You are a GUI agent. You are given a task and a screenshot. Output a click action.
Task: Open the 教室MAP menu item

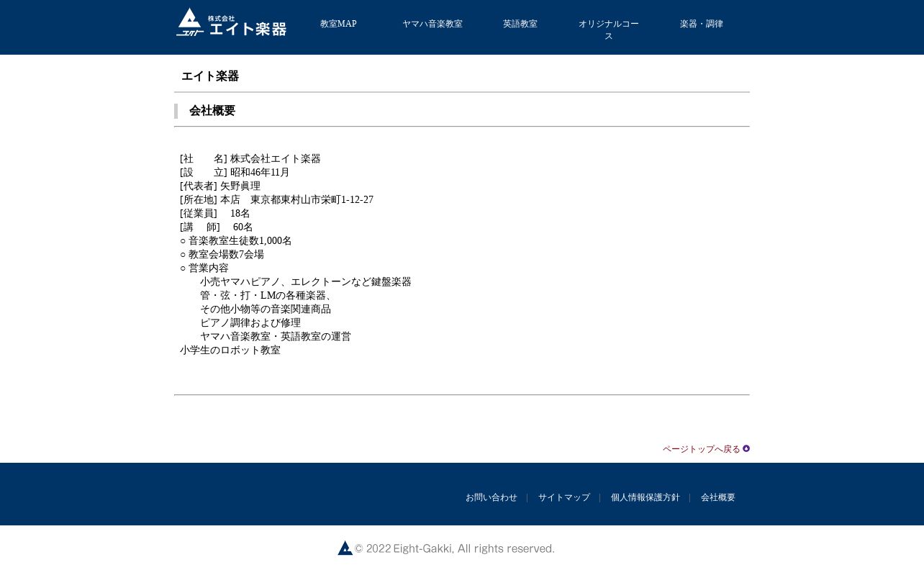click(x=338, y=24)
